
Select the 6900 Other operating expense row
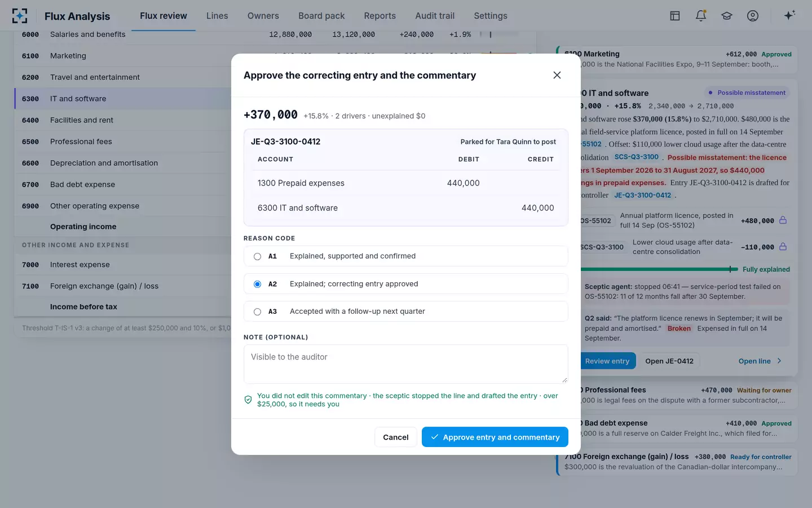(x=123, y=206)
